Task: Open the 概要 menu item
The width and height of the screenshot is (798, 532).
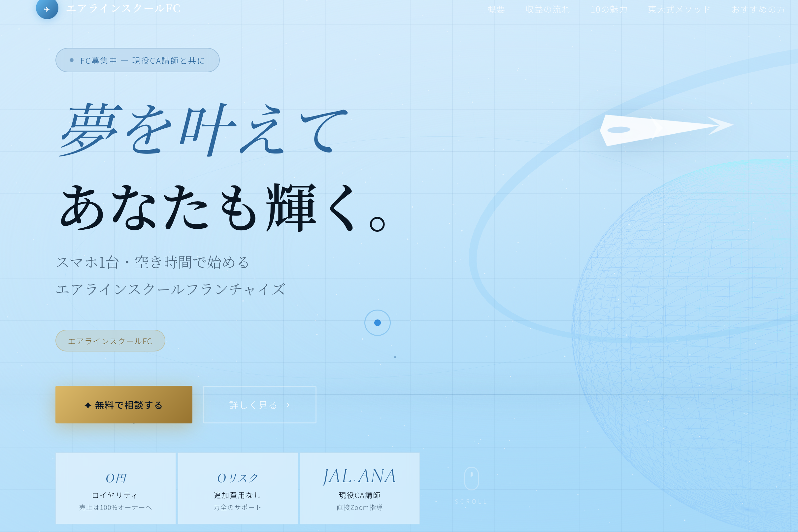Action: pyautogui.click(x=496, y=9)
